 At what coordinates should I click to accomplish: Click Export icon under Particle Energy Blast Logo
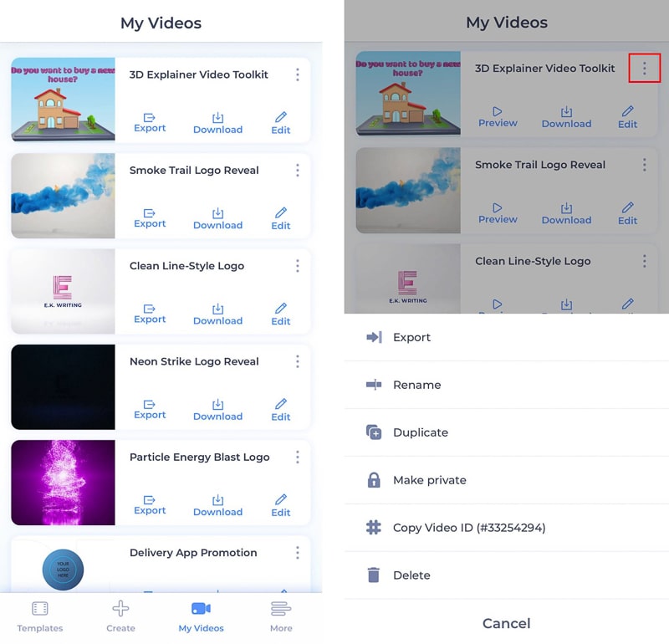(x=150, y=498)
